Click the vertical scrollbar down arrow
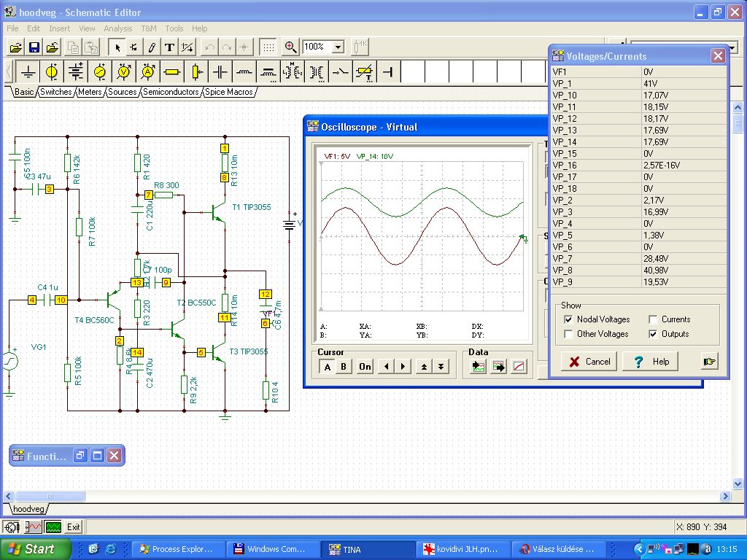 point(738,484)
